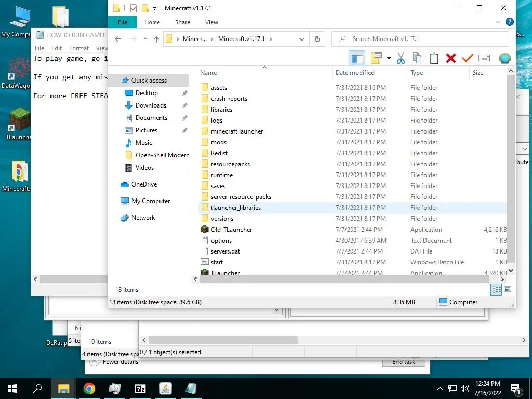Open the recent locations dropdown arrow
This screenshot has height=399, width=532.
[x=145, y=39]
